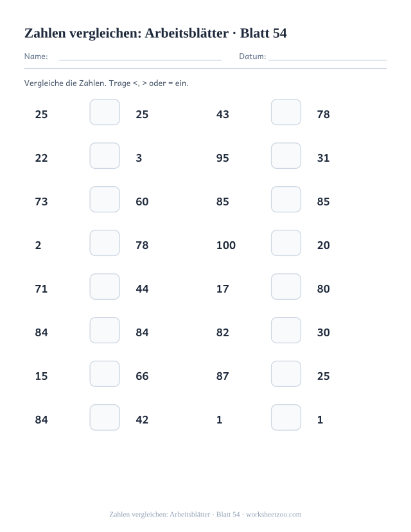
Task: Select answer box between 25 and 25
Action: coord(105,112)
